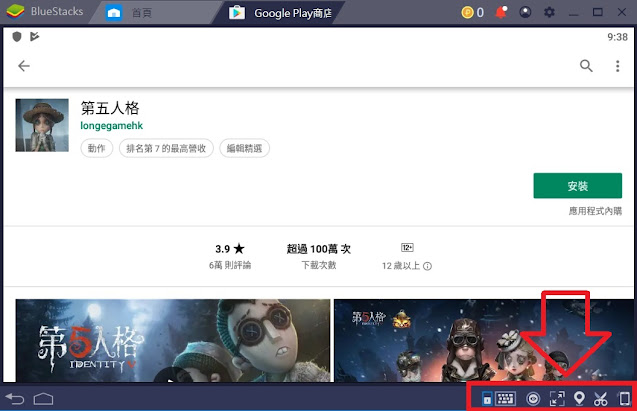Open BlueStacks settings gear
This screenshot has width=637, height=411.
549,12
